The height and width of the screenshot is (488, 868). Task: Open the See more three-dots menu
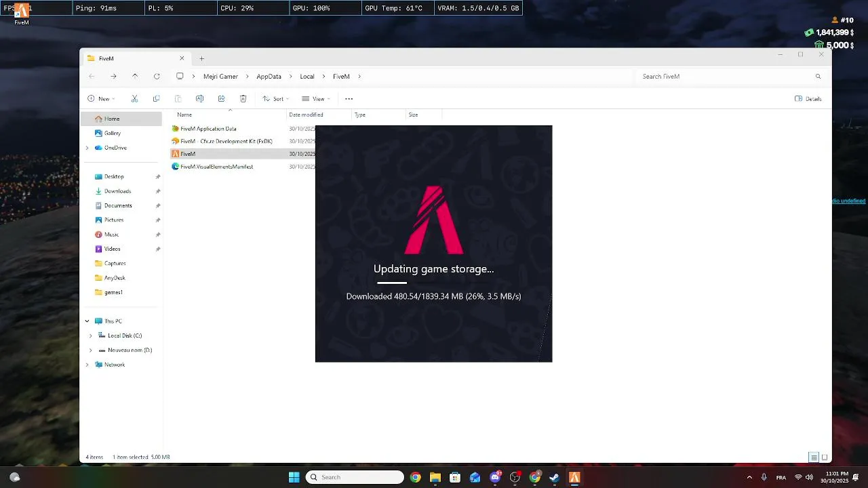point(349,98)
